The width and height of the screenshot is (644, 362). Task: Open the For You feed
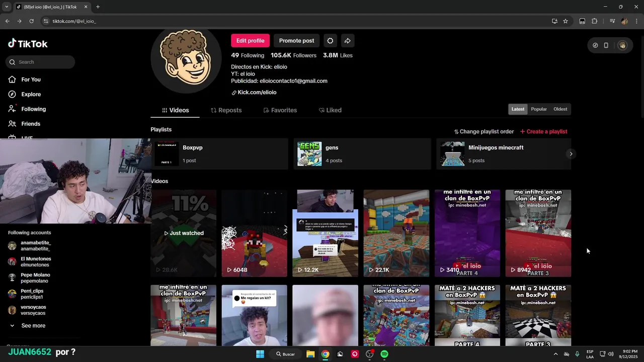point(31,79)
